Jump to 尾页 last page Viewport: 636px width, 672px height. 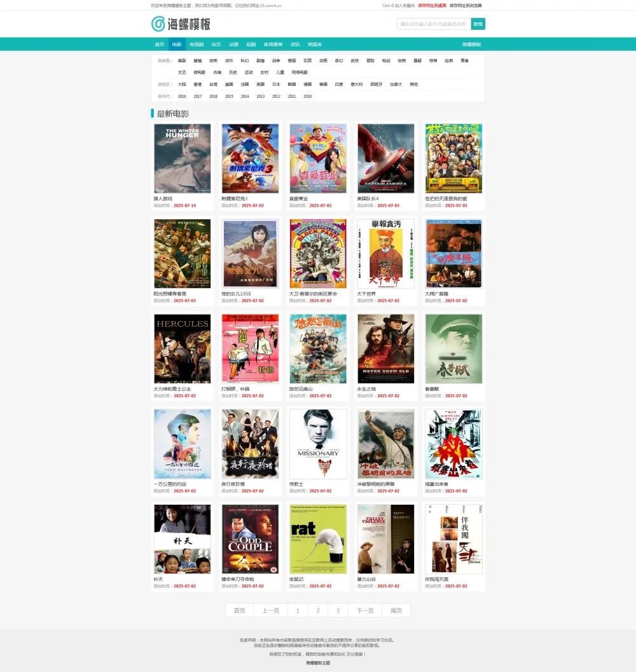pyautogui.click(x=396, y=611)
